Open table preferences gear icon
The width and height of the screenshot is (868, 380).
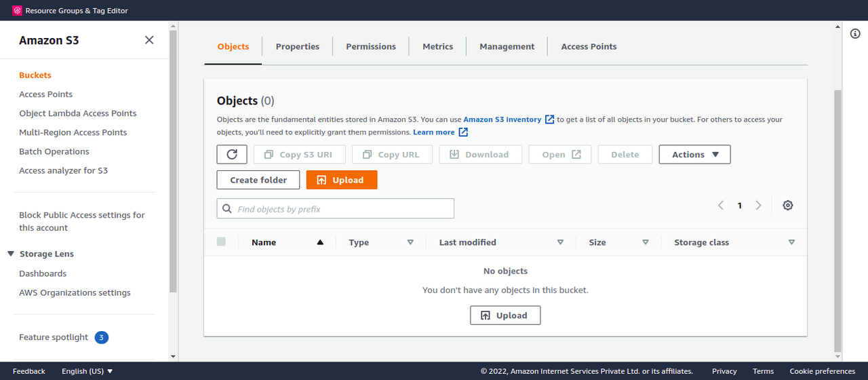788,205
